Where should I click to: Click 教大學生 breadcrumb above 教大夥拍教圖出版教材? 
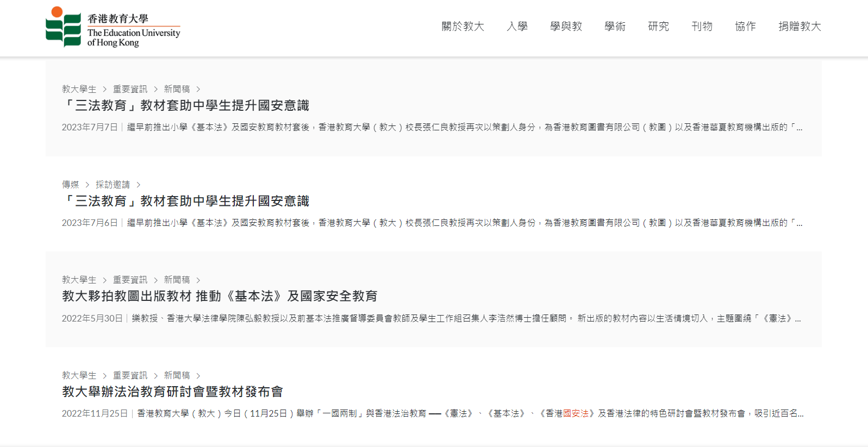coord(79,280)
